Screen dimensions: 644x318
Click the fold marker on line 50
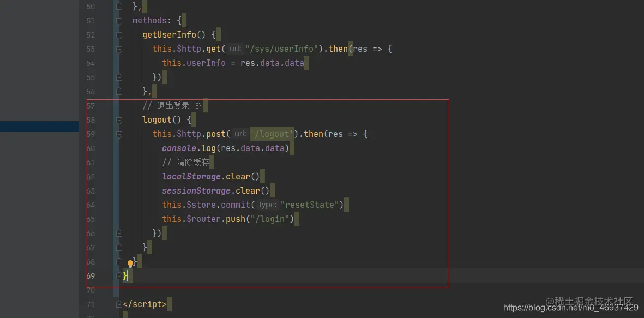tap(119, 7)
